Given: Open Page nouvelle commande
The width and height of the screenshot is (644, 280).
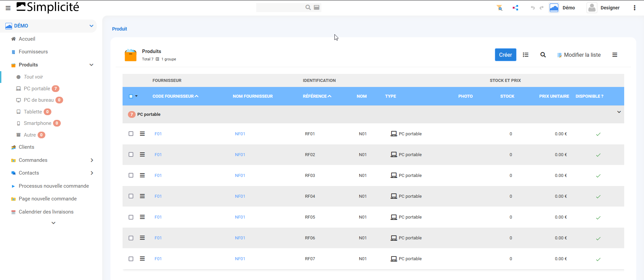Looking at the screenshot, I should (48, 199).
